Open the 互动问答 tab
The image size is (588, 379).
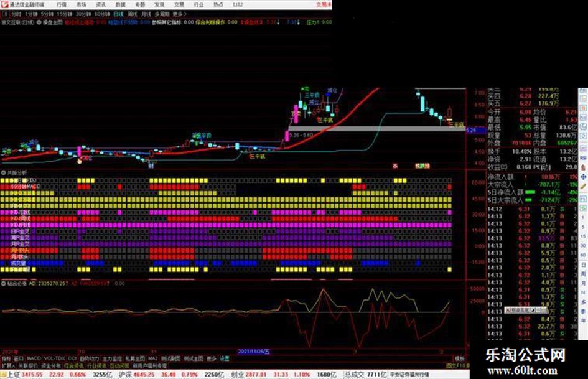click(119, 366)
